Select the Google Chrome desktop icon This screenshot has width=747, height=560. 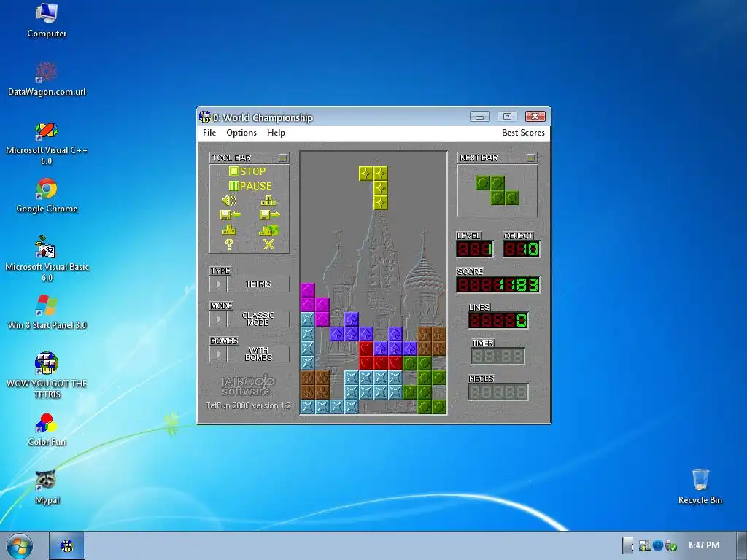point(47,195)
